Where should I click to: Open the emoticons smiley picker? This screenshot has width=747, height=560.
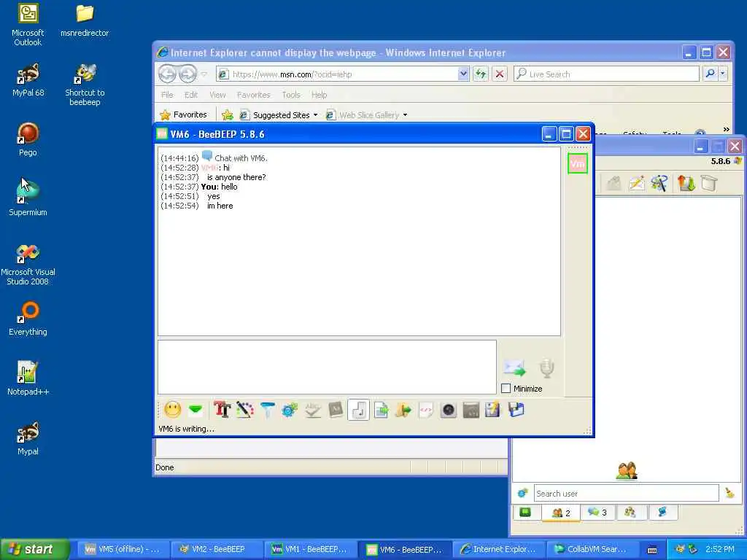(x=172, y=410)
